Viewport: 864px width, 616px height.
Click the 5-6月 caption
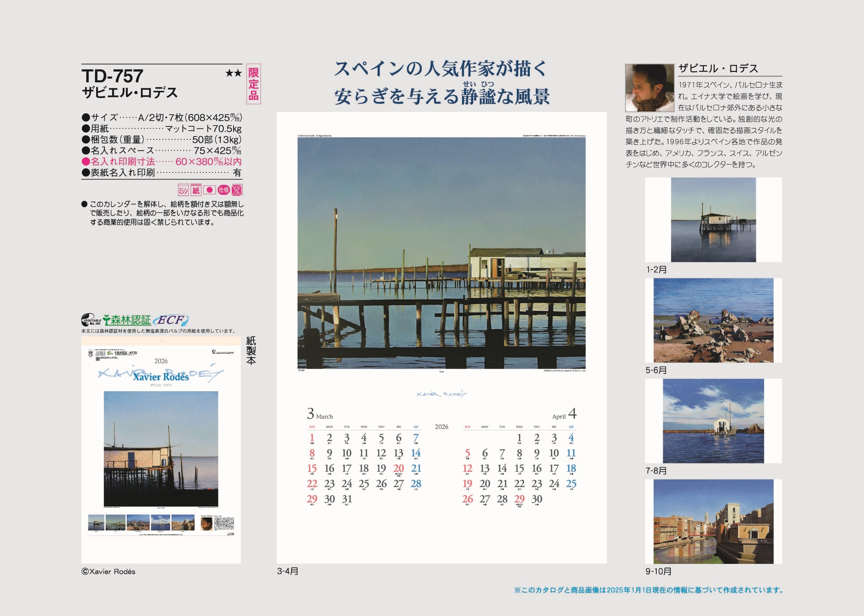pyautogui.click(x=656, y=370)
